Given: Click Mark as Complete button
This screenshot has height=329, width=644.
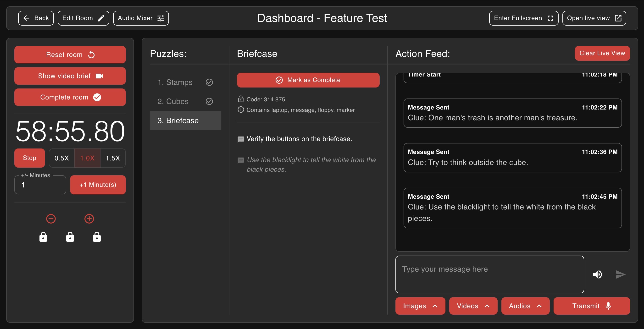Looking at the screenshot, I should point(308,80).
